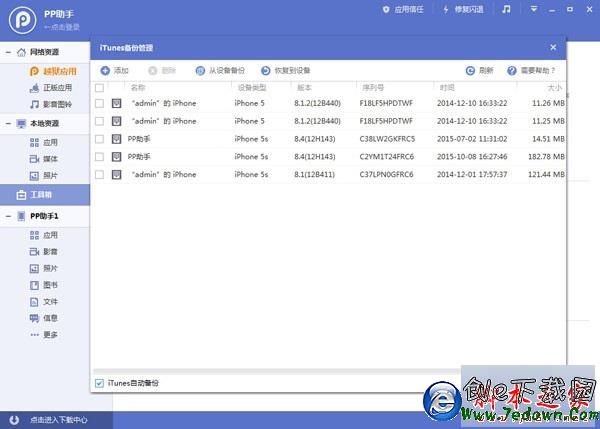
Task: Select 应用 under 本地资源
Action: [x=44, y=142]
